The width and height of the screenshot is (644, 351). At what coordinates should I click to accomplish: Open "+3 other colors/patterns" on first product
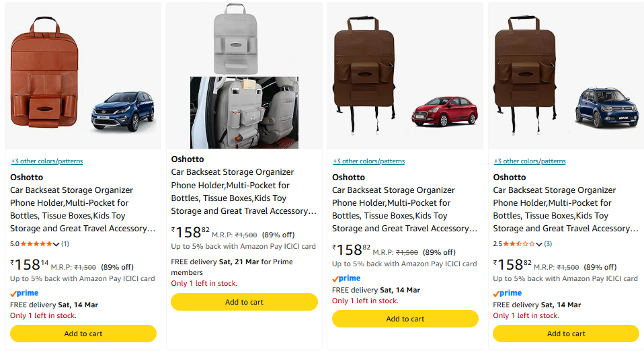coord(47,161)
